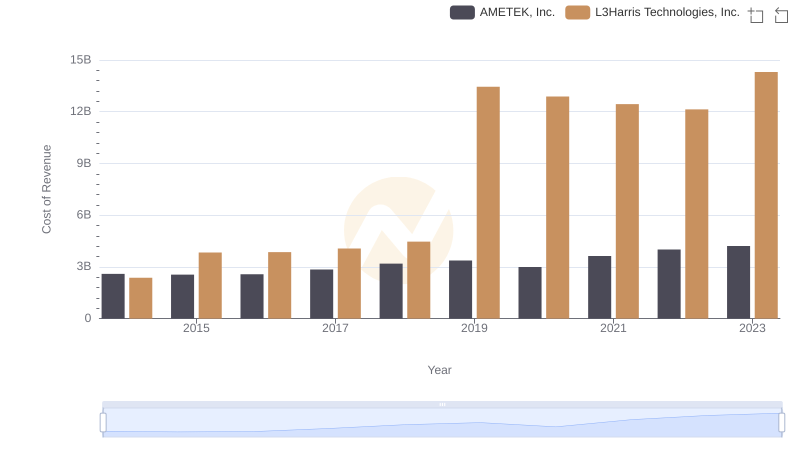Click the AMETEK bar for 2021
The height and width of the screenshot is (461, 800).
[599, 287]
